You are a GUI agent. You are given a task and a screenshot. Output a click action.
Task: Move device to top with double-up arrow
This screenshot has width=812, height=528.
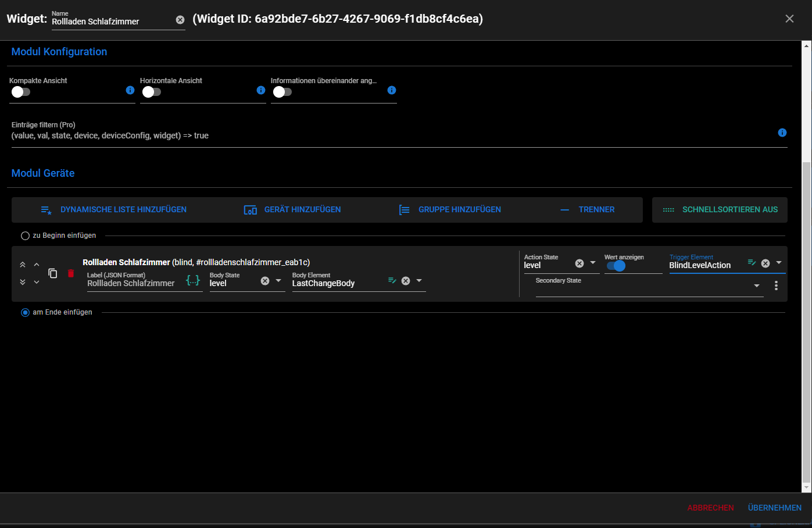tap(23, 265)
